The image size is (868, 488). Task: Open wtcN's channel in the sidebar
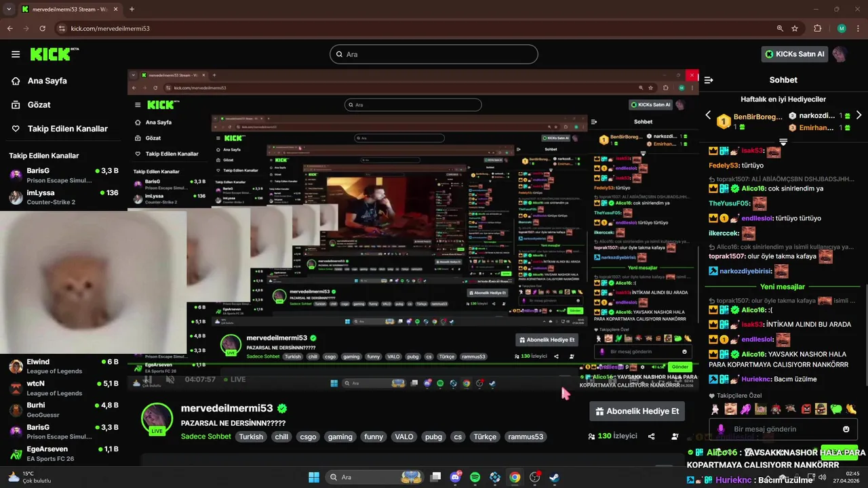[x=64, y=388]
